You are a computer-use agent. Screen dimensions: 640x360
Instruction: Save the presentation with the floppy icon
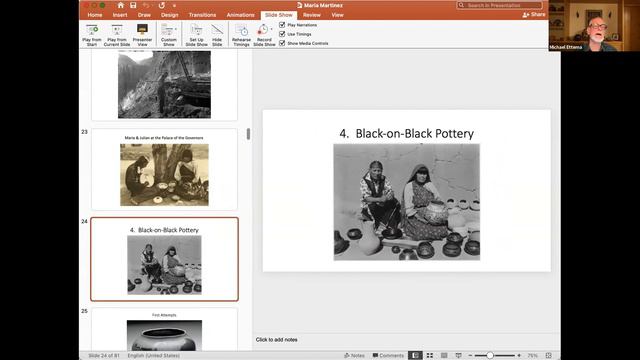point(133,5)
